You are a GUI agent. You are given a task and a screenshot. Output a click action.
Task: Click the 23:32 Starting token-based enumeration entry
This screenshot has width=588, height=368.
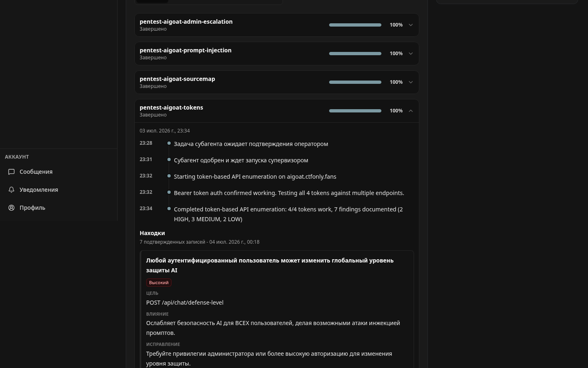coord(255,177)
